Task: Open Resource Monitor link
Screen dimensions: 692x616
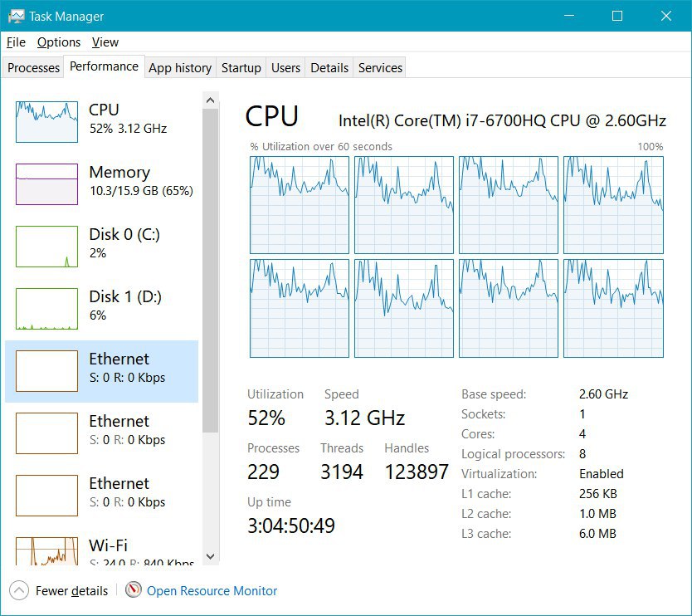Action: point(212,591)
